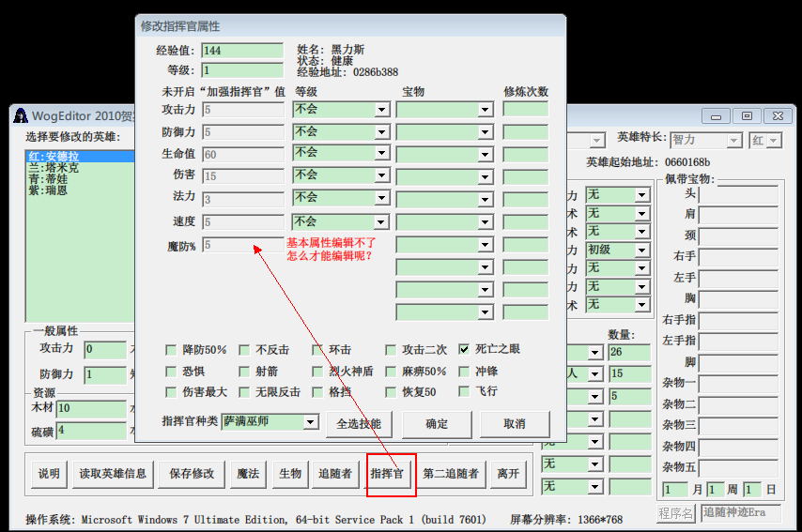Focus the 经验值 field showing 144

point(242,51)
